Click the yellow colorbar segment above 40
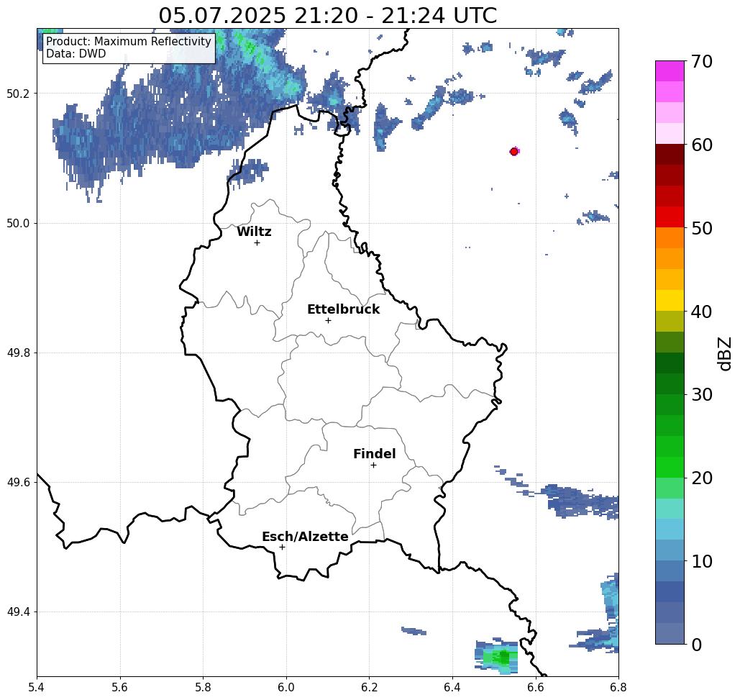This screenshot has height=700, width=740. coord(670,300)
